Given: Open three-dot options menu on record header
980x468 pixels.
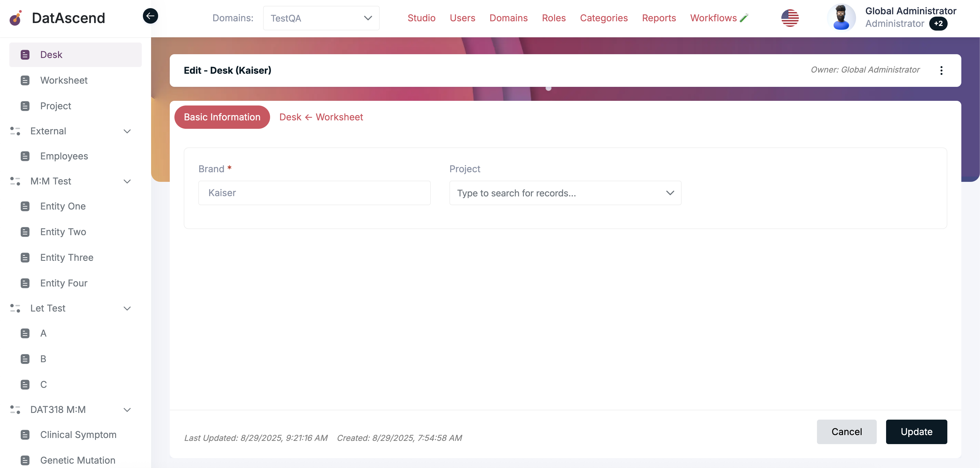Looking at the screenshot, I should [x=941, y=70].
